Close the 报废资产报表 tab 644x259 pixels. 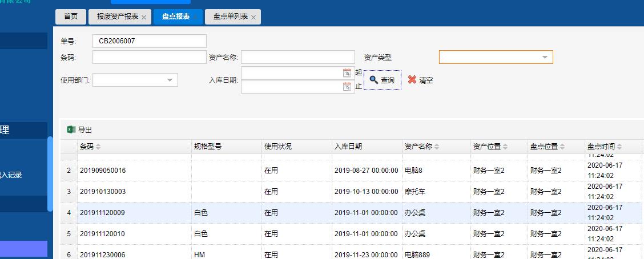coord(144,18)
